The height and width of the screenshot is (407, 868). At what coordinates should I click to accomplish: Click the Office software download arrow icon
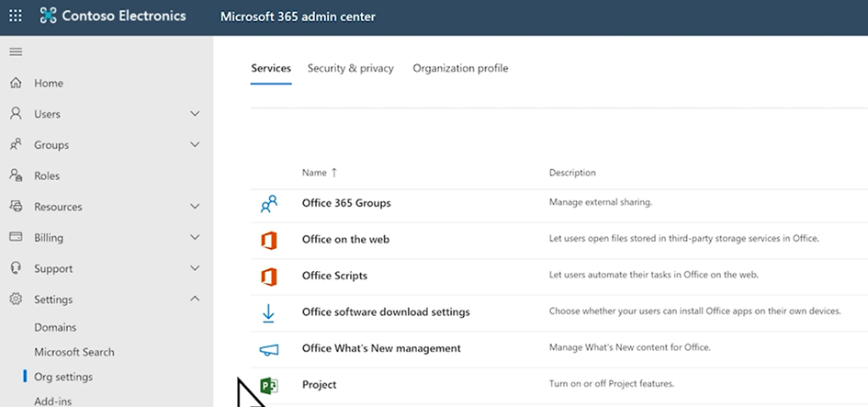[x=268, y=312]
